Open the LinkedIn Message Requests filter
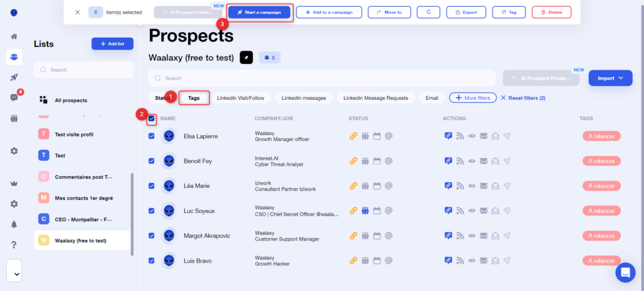644x291 pixels. click(x=376, y=98)
